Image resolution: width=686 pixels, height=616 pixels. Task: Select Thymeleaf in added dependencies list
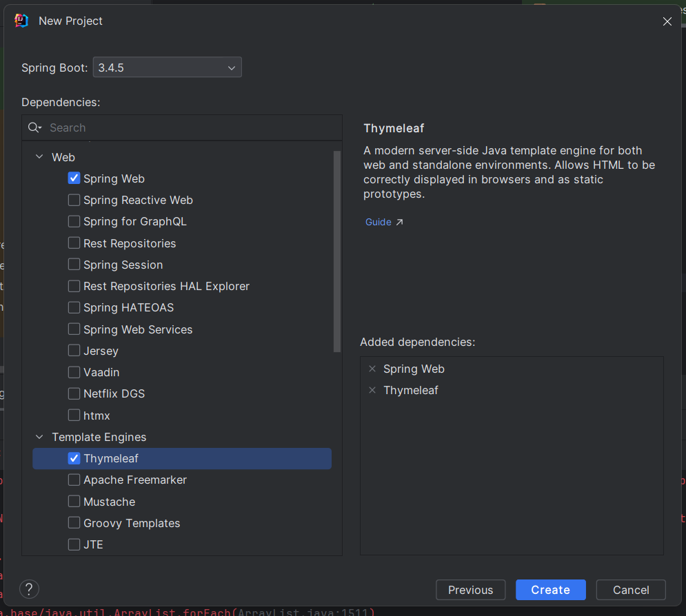[x=410, y=390]
